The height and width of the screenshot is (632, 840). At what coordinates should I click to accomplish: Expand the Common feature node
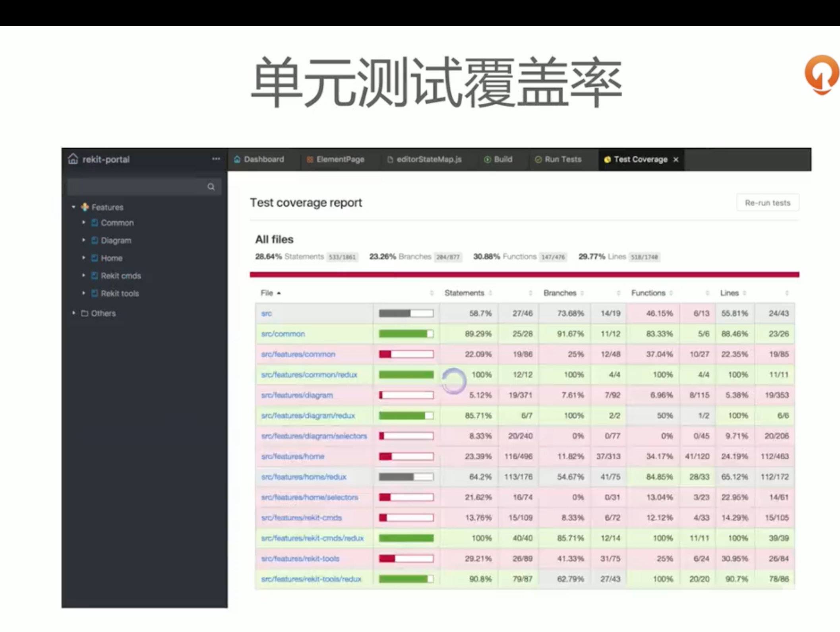(x=83, y=223)
